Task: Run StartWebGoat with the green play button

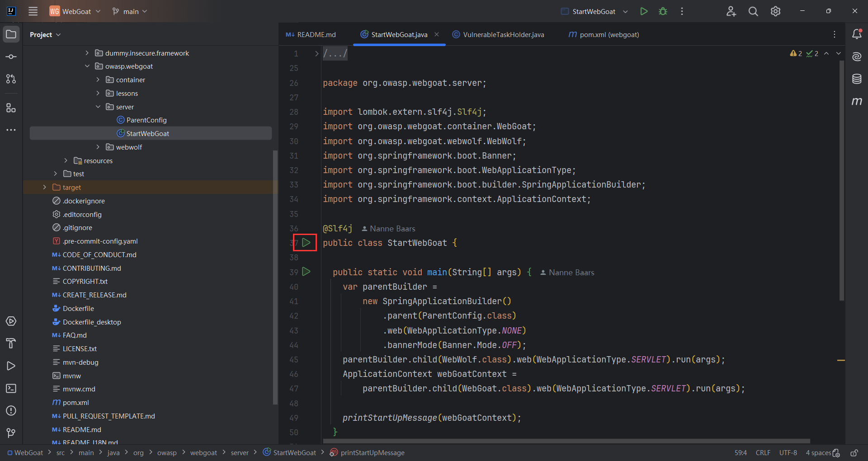Action: point(644,11)
